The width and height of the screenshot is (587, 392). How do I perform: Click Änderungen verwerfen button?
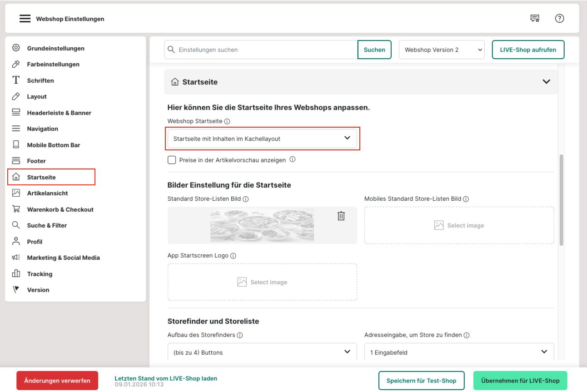pos(57,381)
